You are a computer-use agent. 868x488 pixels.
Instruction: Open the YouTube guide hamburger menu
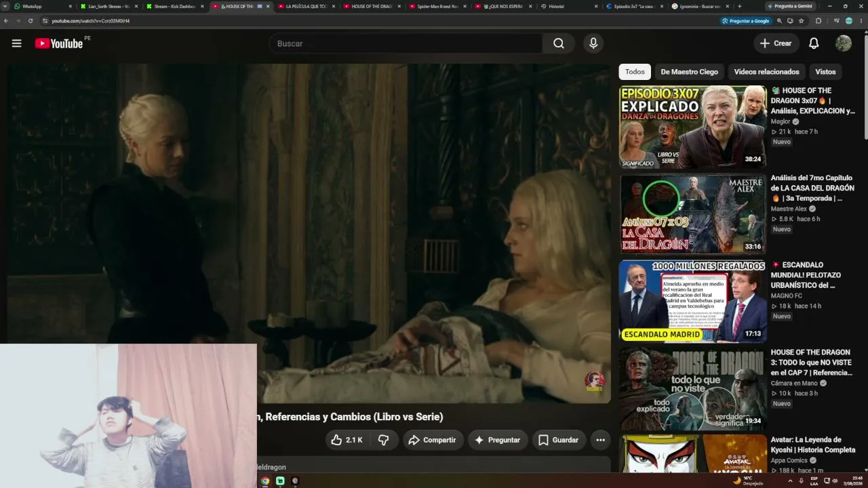coord(16,43)
